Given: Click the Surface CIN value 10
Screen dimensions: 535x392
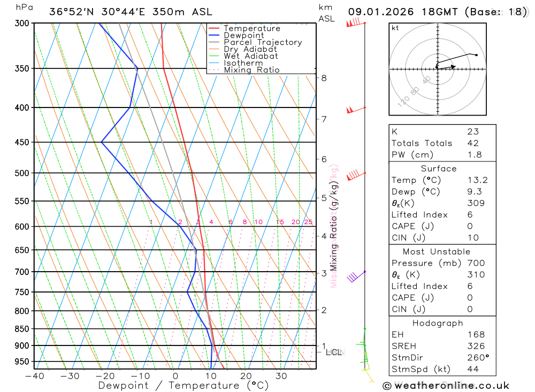Looking at the screenshot, I should tap(473, 238).
